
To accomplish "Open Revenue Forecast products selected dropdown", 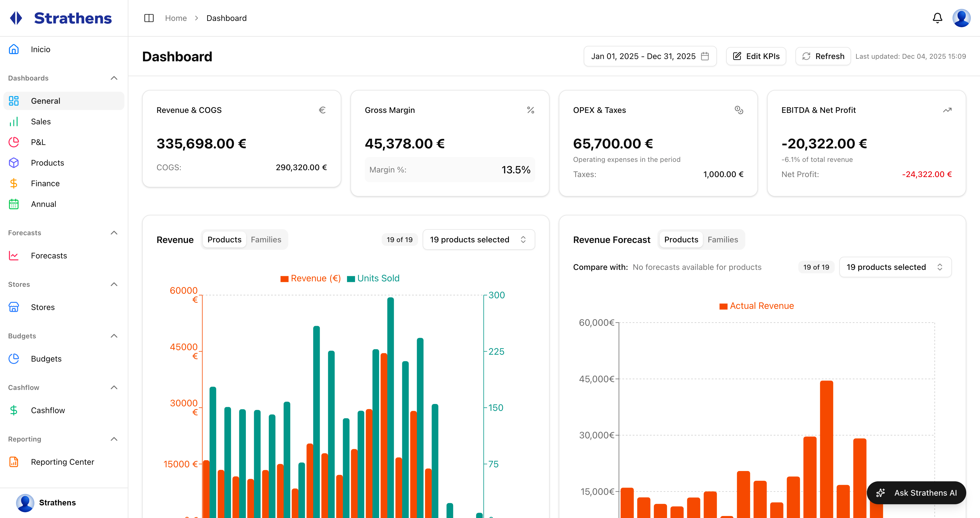I will (x=895, y=267).
